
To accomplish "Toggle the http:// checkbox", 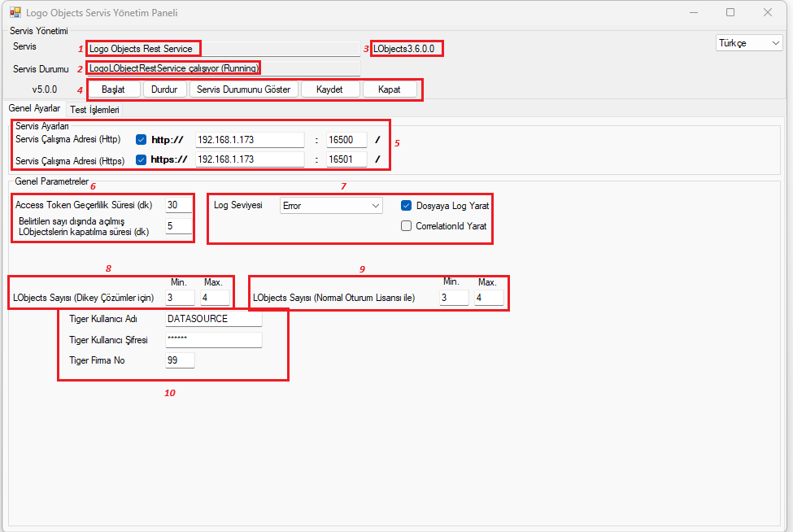I will click(x=141, y=140).
